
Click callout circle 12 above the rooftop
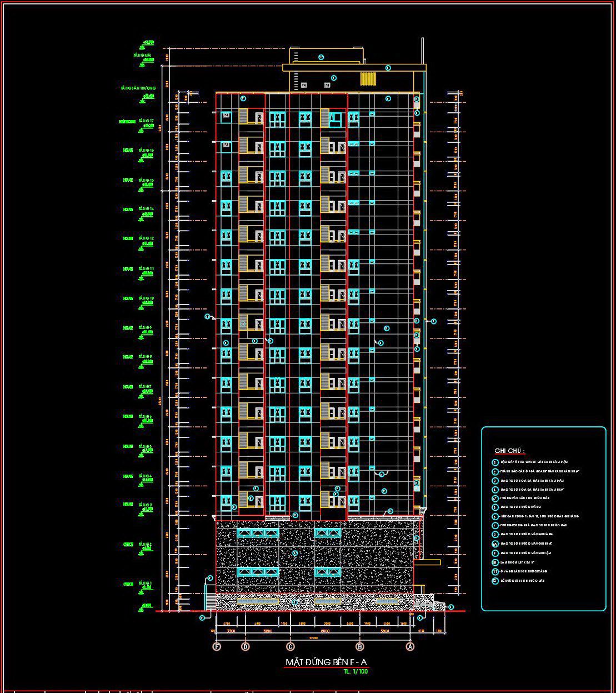(x=321, y=56)
